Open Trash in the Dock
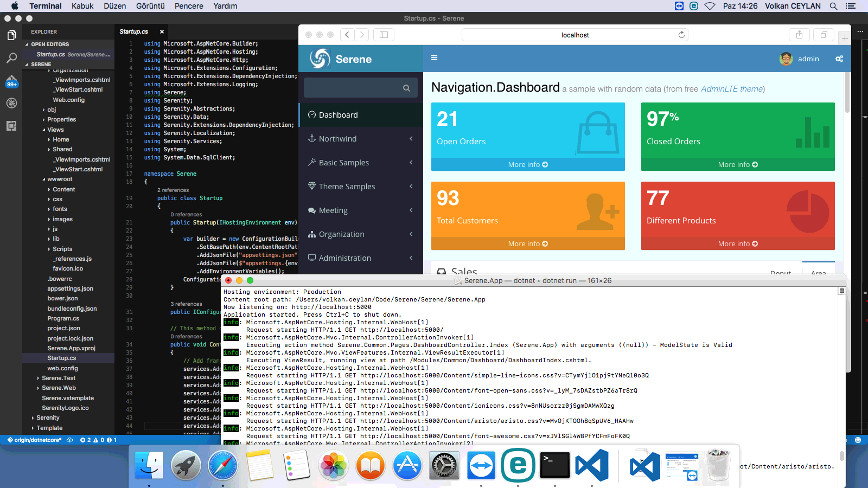Image resolution: width=868 pixels, height=488 pixels. 719,465
